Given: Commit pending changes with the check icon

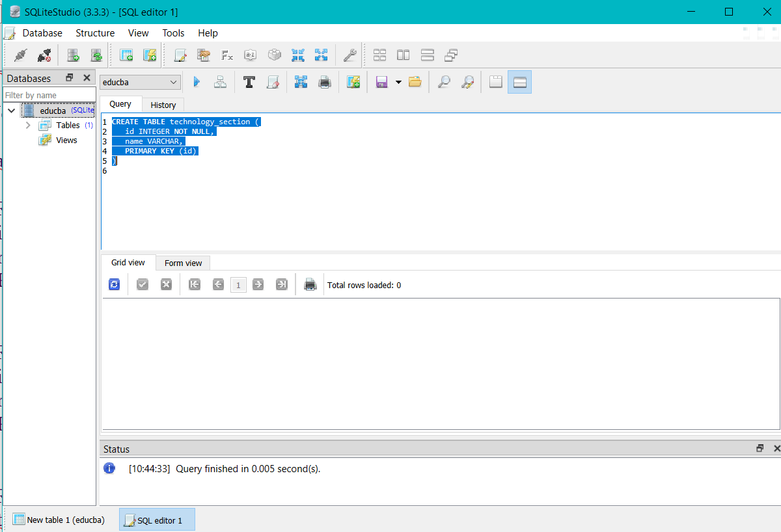Looking at the screenshot, I should click(x=142, y=284).
